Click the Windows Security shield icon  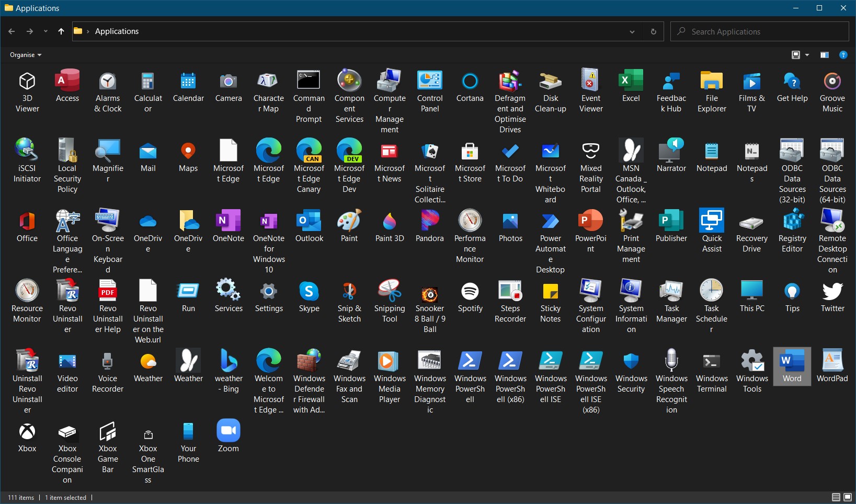[x=631, y=361]
